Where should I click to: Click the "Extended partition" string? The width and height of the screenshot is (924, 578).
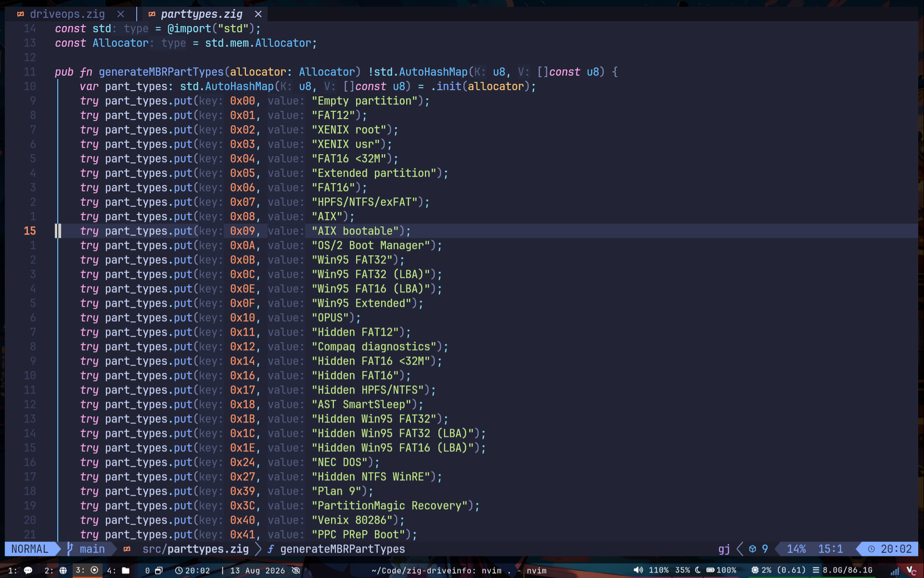[x=374, y=173]
